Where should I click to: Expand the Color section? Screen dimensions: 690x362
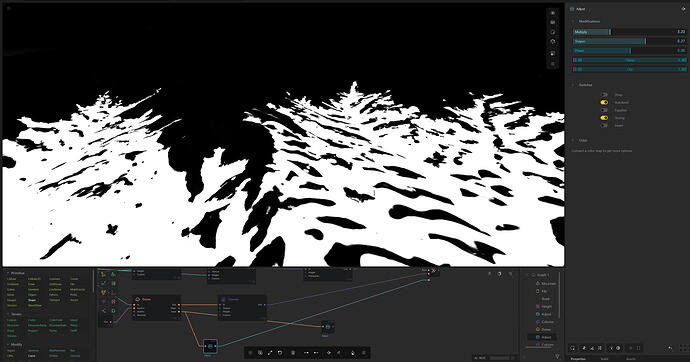(573, 140)
